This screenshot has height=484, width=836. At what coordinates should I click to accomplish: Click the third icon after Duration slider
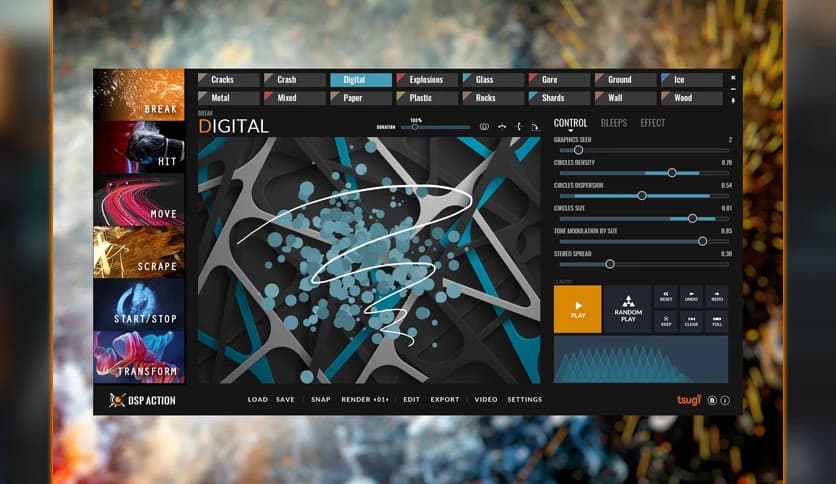pyautogui.click(x=519, y=127)
